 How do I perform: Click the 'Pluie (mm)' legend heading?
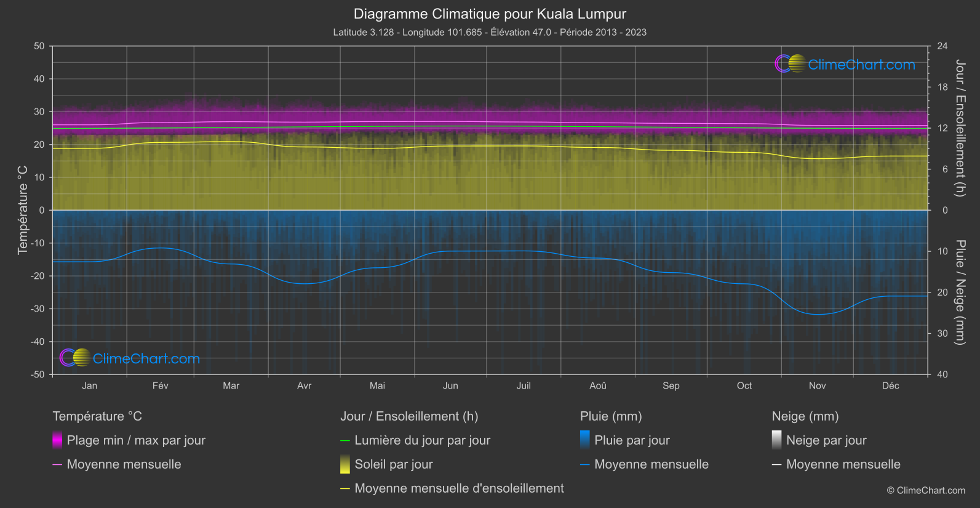coord(611,416)
